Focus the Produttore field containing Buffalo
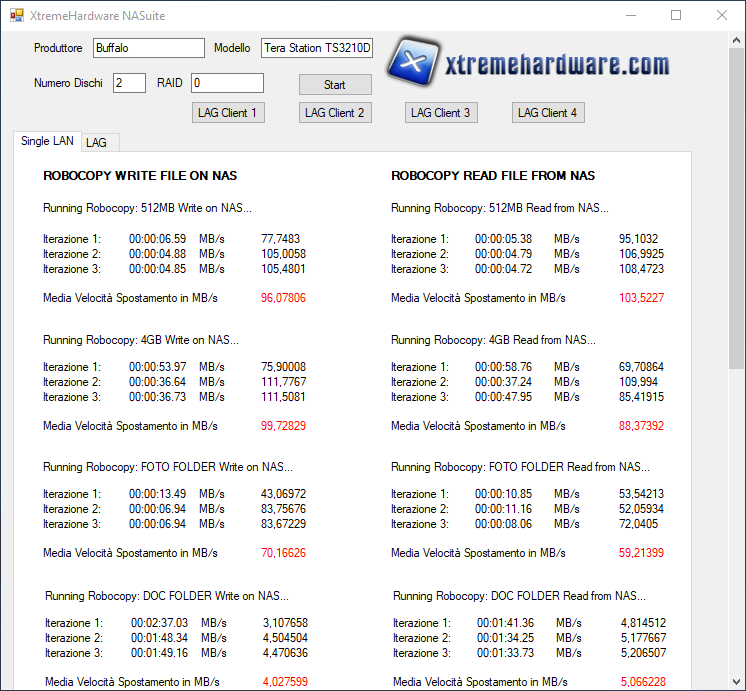The width and height of the screenshot is (746, 691). (148, 48)
